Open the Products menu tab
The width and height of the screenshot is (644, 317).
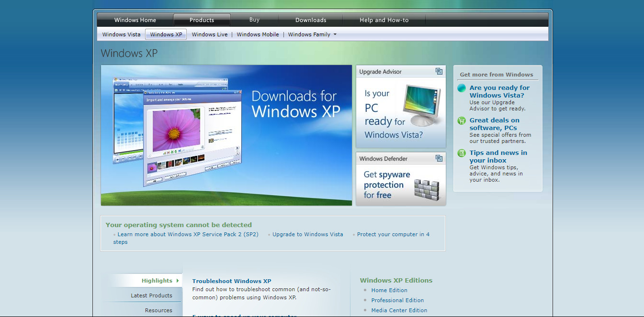(202, 20)
